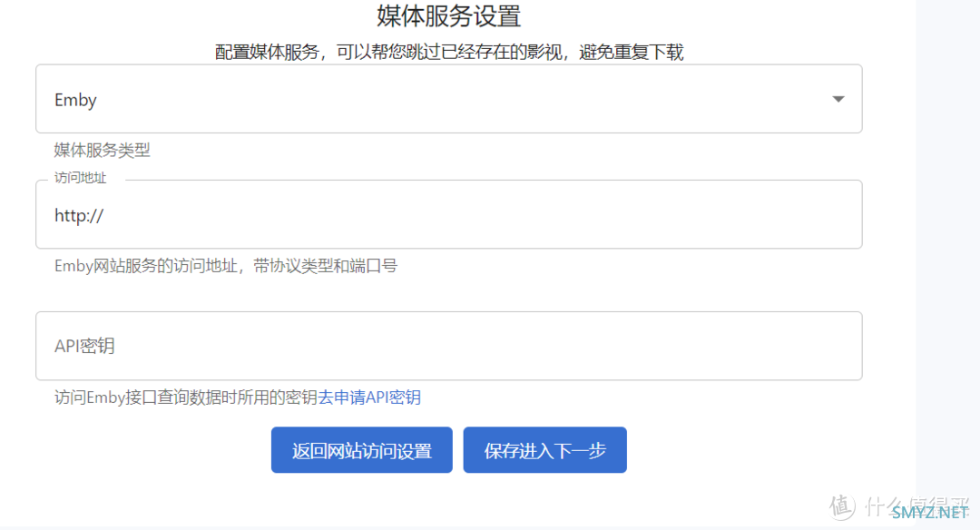Click into the API密钥 input field
This screenshot has width=980, height=530.
(449, 346)
